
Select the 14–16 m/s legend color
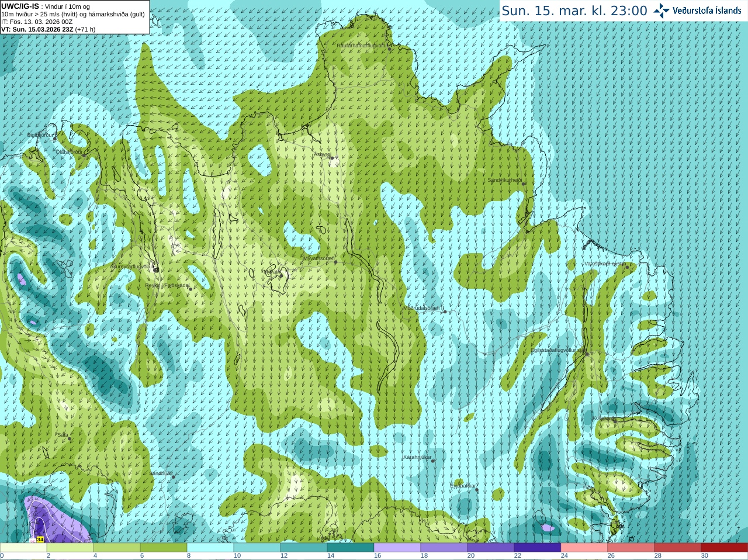(x=351, y=548)
